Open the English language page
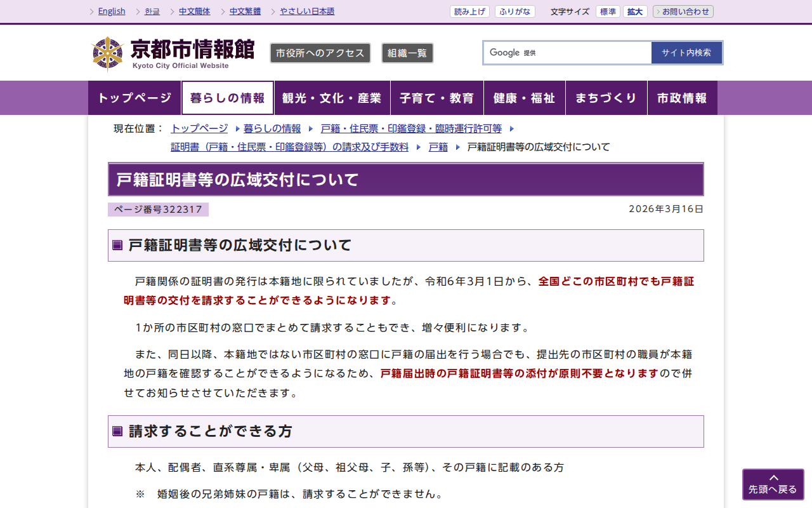This screenshot has width=812, height=508. point(111,11)
